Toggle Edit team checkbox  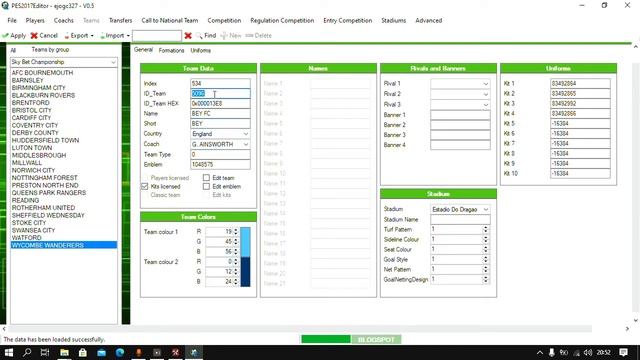pyautogui.click(x=206, y=178)
